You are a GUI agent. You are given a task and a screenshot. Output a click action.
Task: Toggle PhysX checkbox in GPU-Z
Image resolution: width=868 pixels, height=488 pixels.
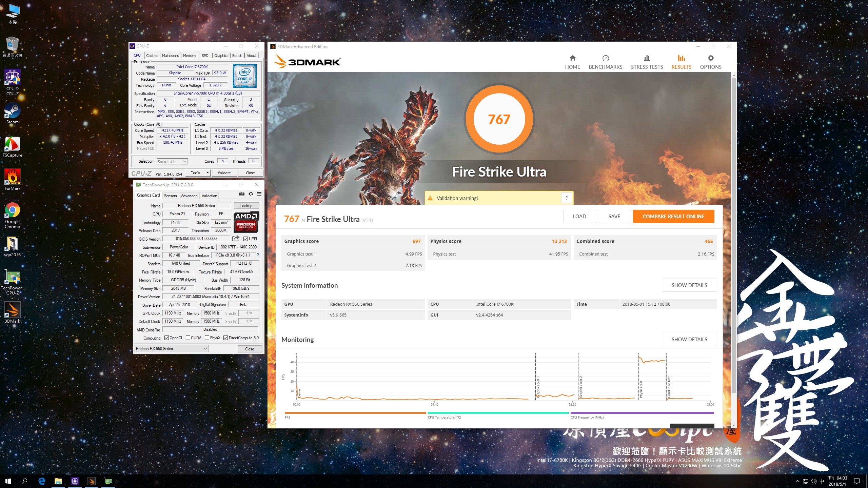tap(207, 338)
